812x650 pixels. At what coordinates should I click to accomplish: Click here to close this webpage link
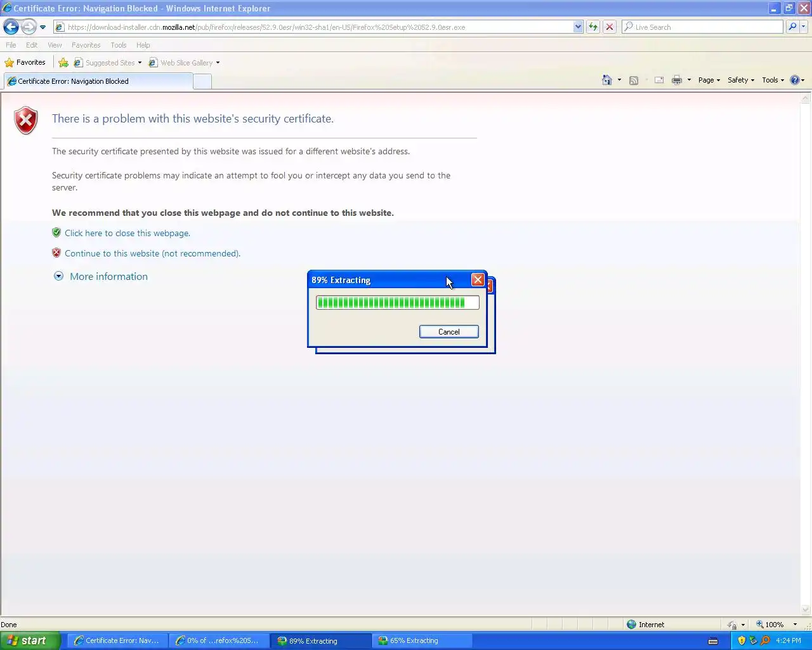128,233
